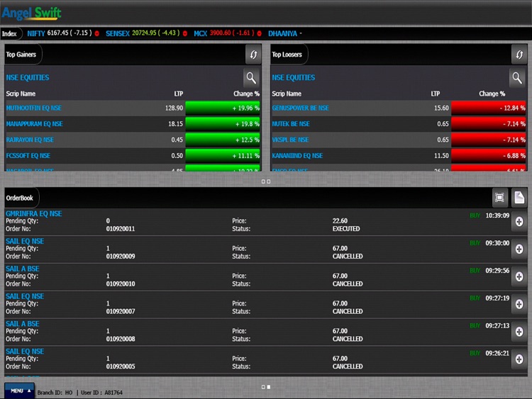Open search in Top Loosers NSE Equities
This screenshot has height=399, width=532.
[517, 78]
